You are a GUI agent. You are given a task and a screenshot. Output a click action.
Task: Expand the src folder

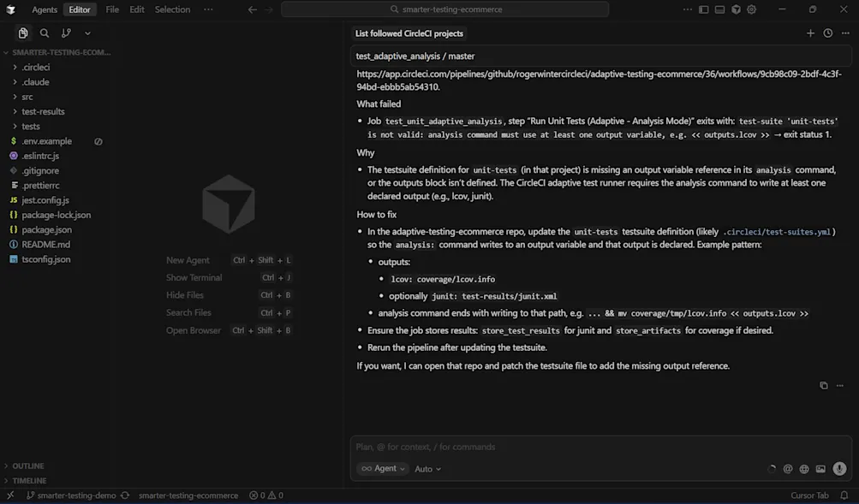57,97
